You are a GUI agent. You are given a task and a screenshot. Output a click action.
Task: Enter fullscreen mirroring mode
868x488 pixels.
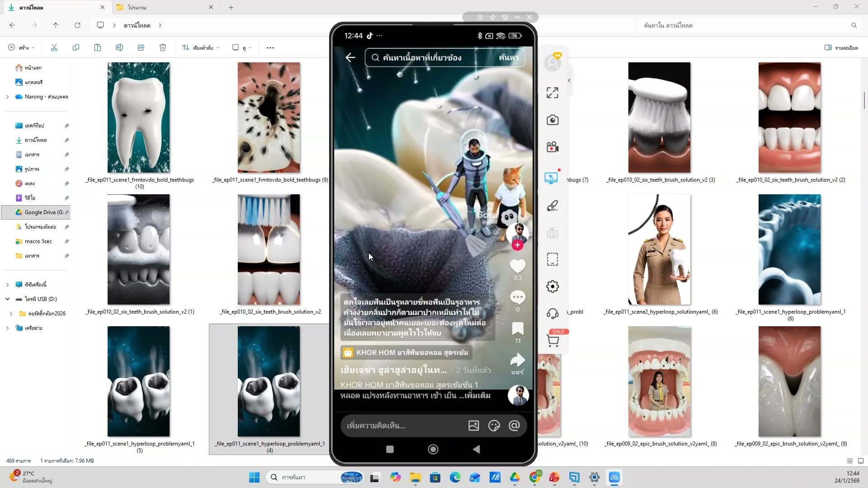pos(552,92)
